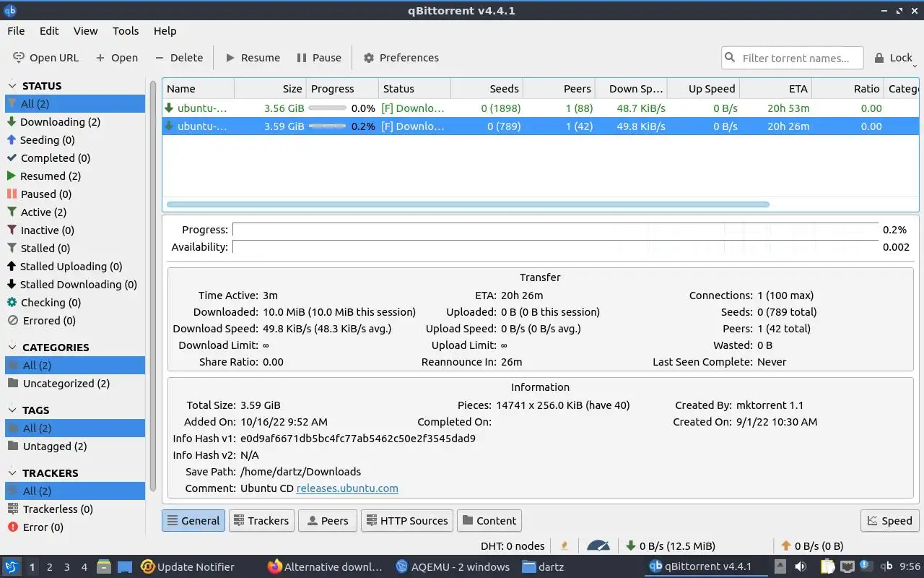Sort torrents by Progress column
Screen dimensions: 924x578
[342, 89]
